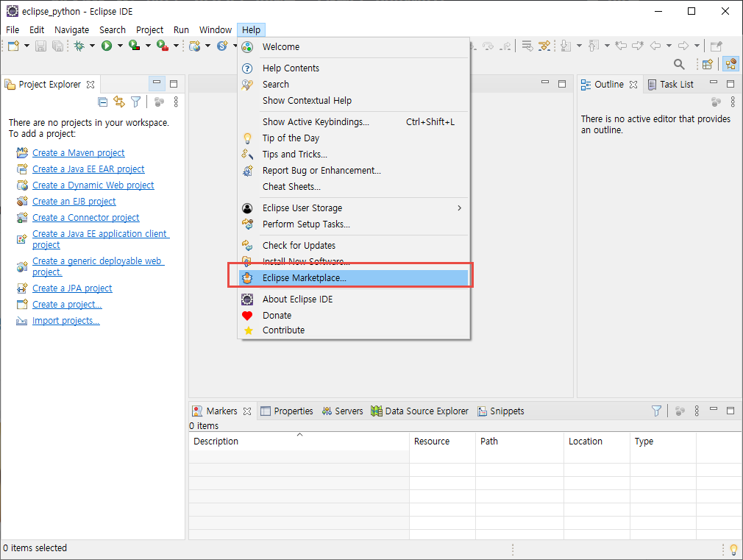Click the Next Annotation icon
This screenshot has width=743, height=560.
coord(566,46)
